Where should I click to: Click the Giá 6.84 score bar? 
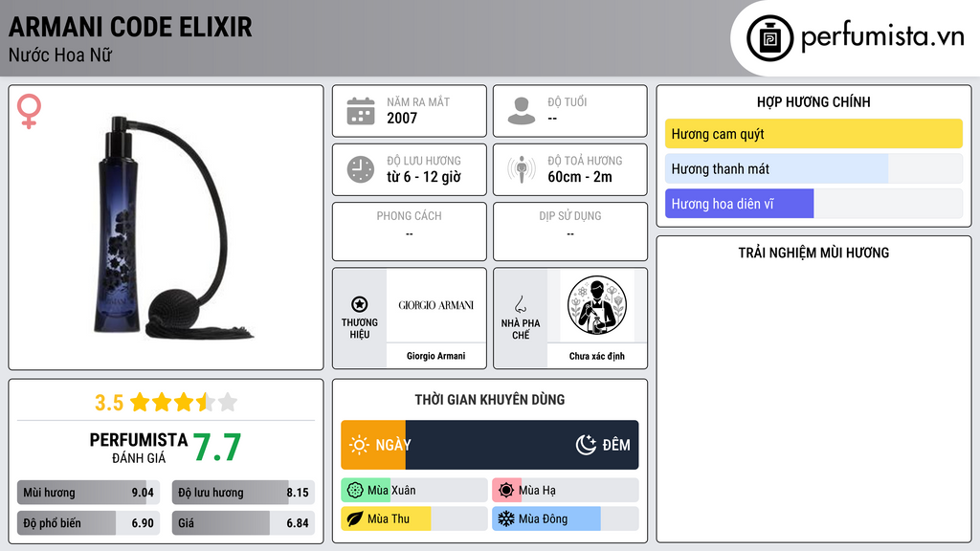(243, 523)
